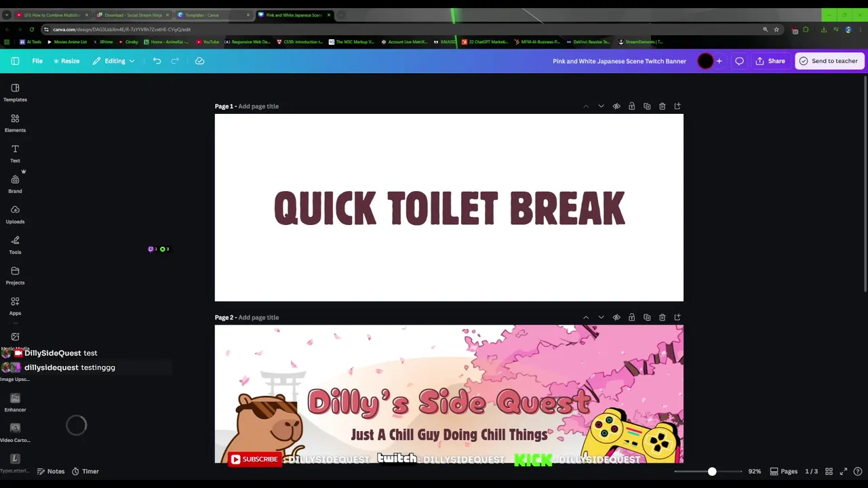The image size is (868, 488).
Task: Click the Undo arrow
Action: (157, 61)
